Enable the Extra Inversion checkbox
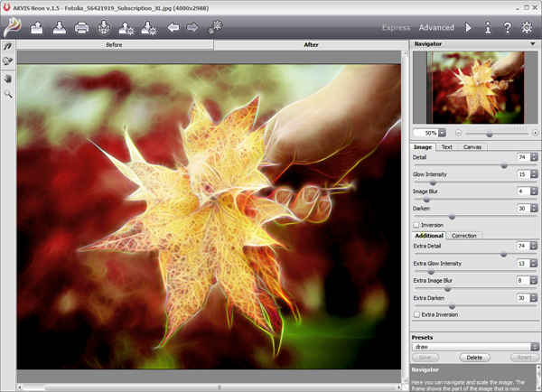Image resolution: width=542 pixels, height=392 pixels. (416, 314)
